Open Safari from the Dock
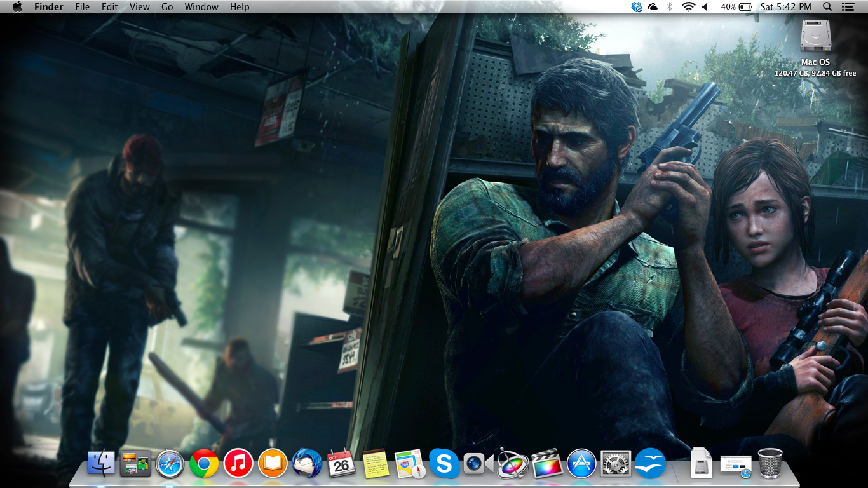The height and width of the screenshot is (488, 868). tap(170, 464)
